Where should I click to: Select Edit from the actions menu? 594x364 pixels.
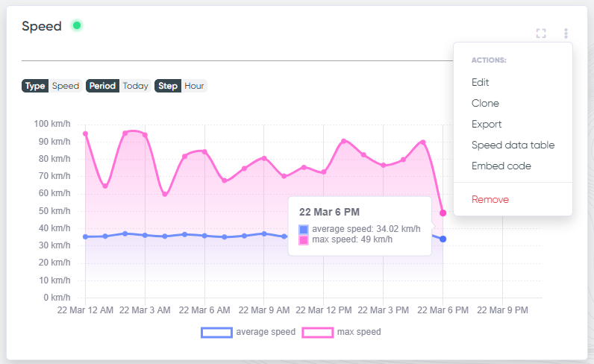[x=480, y=82]
